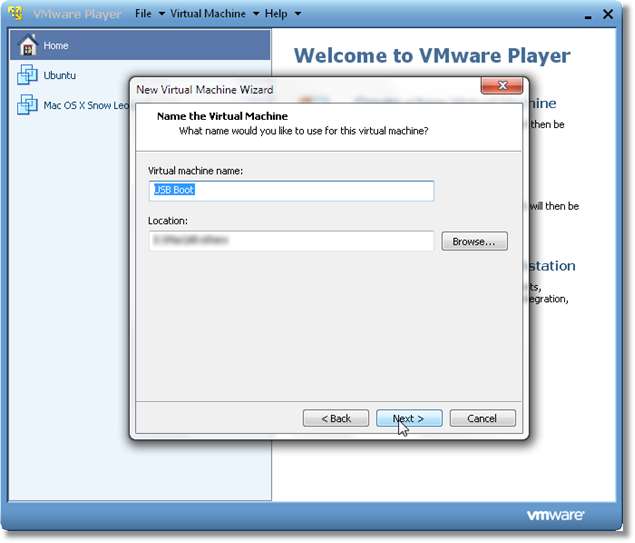Click the Name the Virtual Machine heading
The height and width of the screenshot is (543, 635).
222,116
